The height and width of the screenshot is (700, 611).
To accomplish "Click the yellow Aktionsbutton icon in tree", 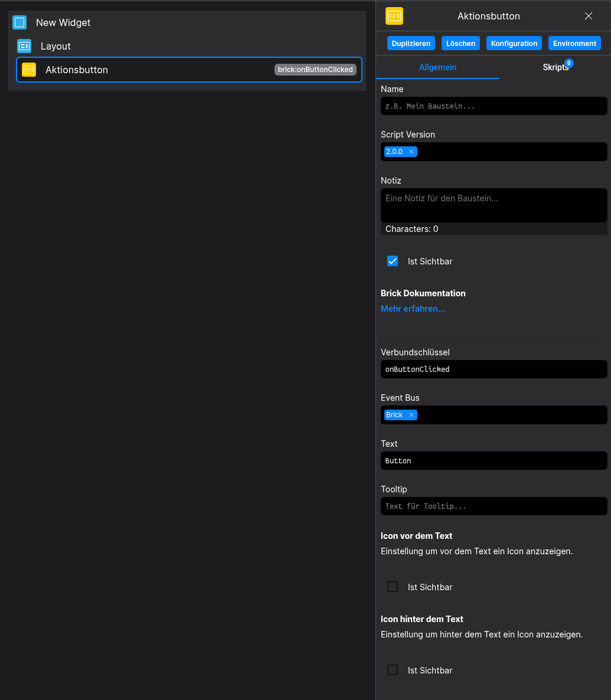I will [x=29, y=70].
